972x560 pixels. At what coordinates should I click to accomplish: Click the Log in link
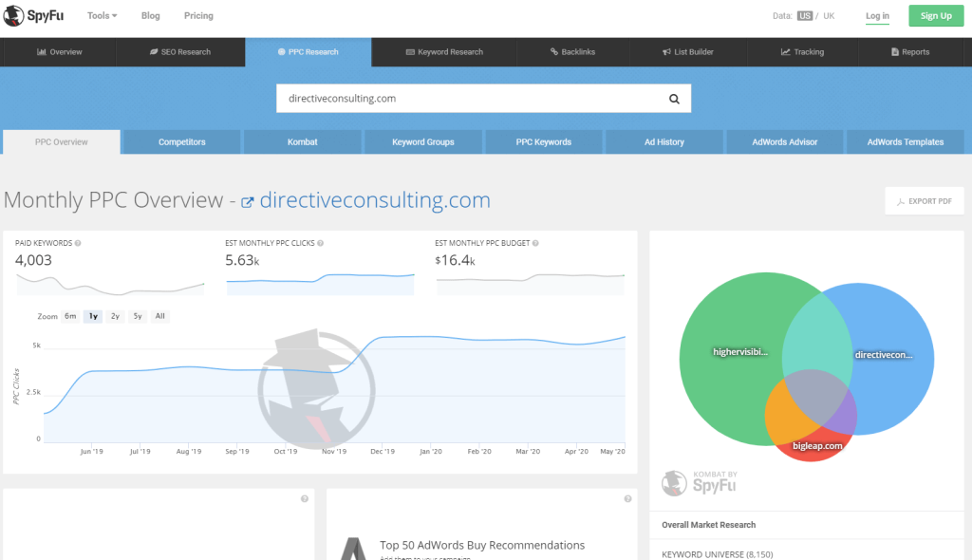(877, 16)
